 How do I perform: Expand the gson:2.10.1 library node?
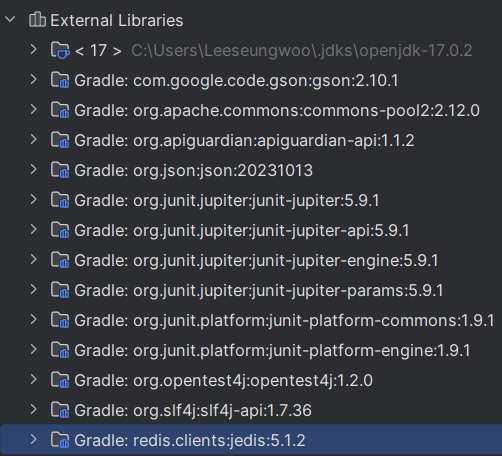coord(33,80)
